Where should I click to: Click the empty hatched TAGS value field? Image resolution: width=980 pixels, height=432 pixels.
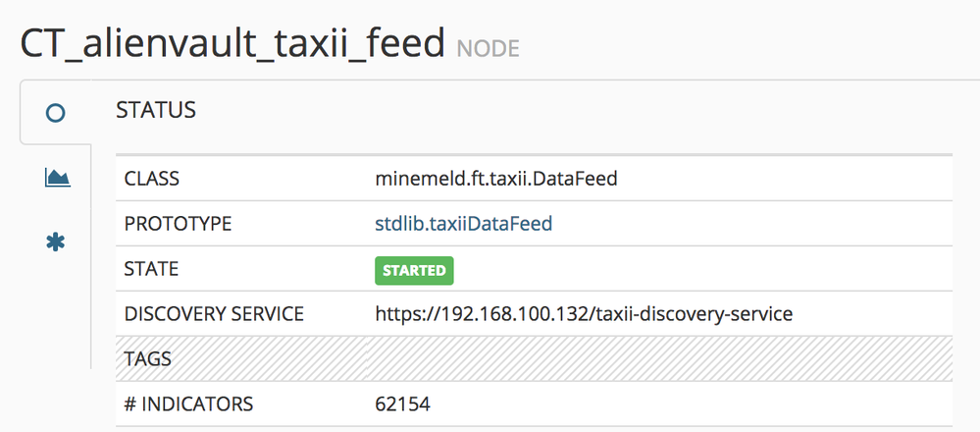[x=657, y=358]
